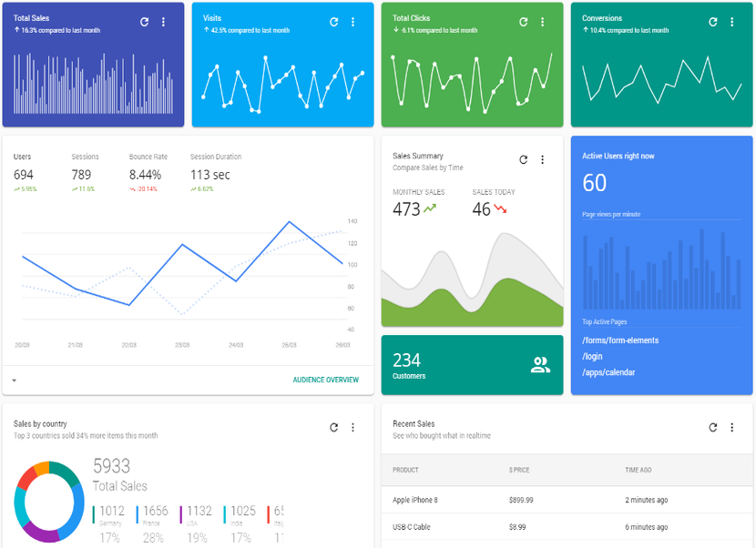
Task: Click the $899.99 price cell
Action: [x=521, y=500]
